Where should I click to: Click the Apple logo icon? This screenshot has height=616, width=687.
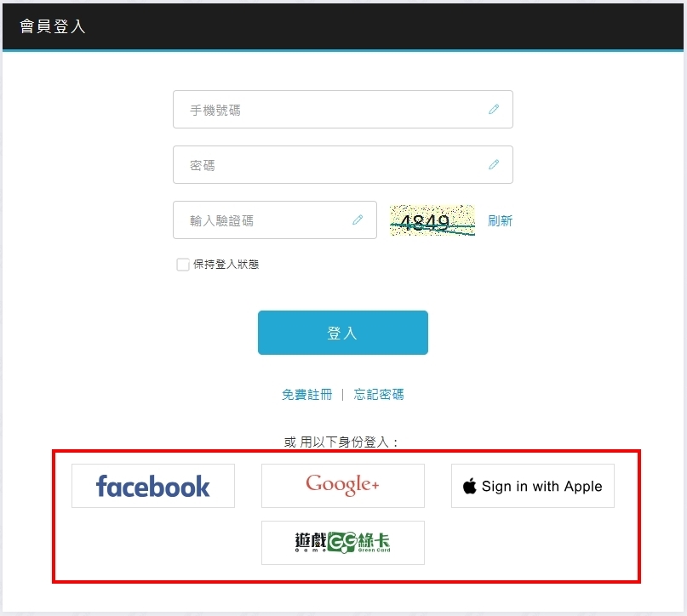[470, 486]
